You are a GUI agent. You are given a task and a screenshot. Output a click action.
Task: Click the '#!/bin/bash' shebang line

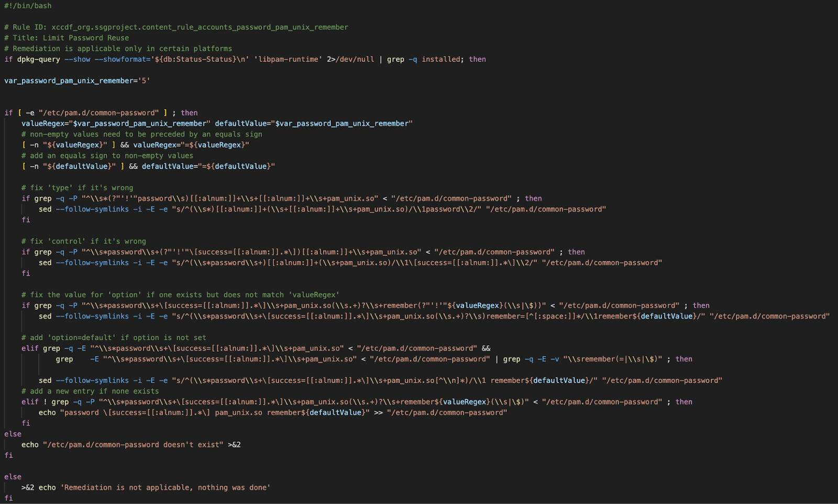[28, 6]
